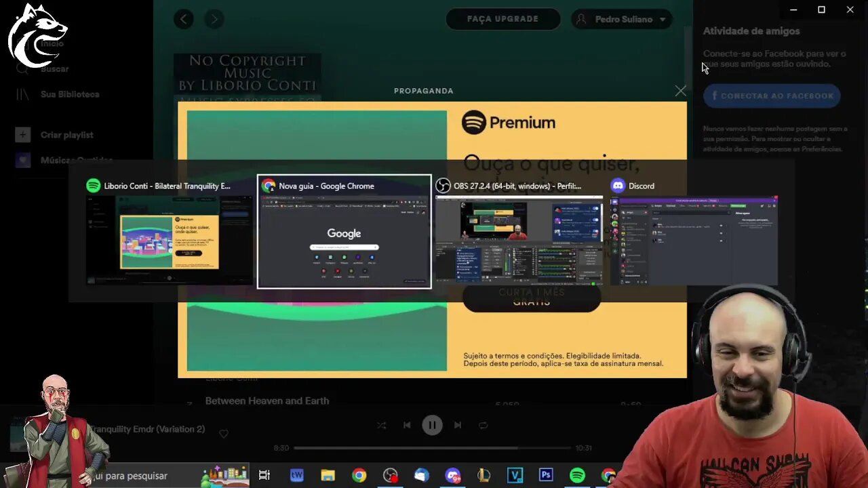The image size is (868, 488).
Task: Open the tW app on the taskbar
Action: [296, 476]
